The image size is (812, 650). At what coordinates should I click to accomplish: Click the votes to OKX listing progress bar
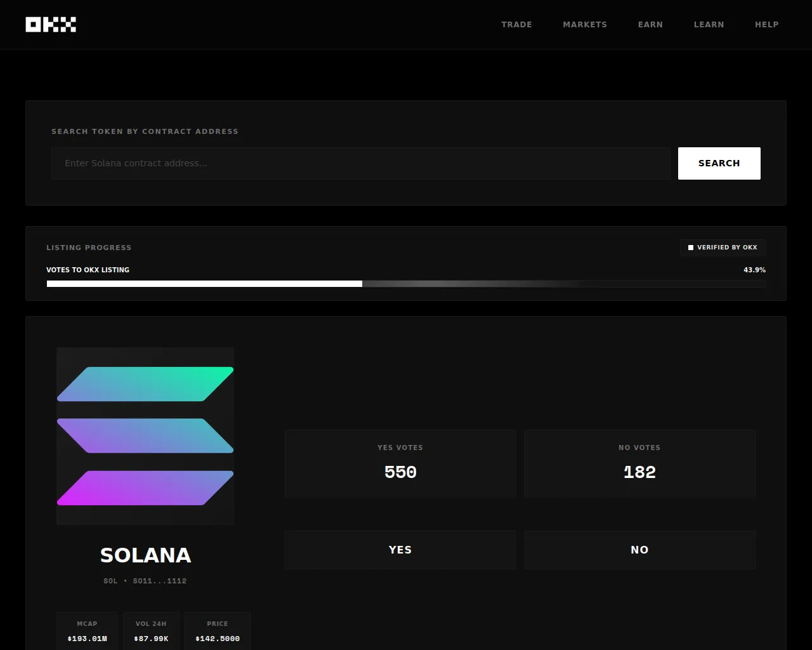tap(406, 284)
